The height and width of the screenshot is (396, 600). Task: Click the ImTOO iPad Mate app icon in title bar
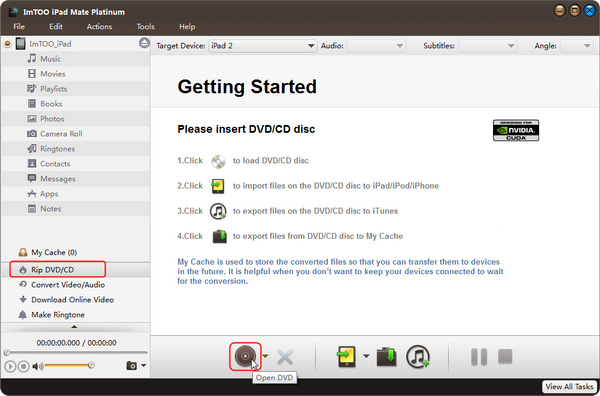(14, 12)
